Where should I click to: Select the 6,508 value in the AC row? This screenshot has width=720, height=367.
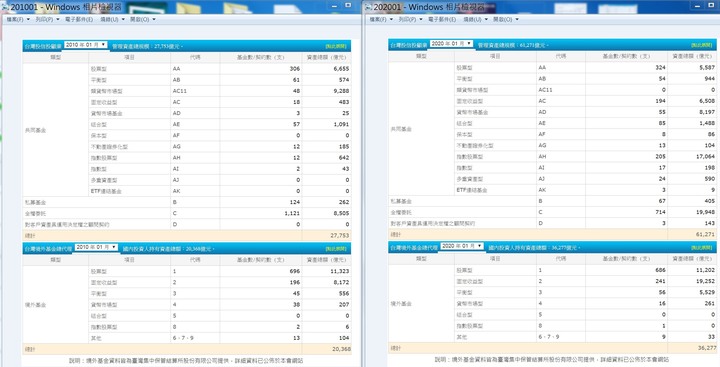(707, 101)
